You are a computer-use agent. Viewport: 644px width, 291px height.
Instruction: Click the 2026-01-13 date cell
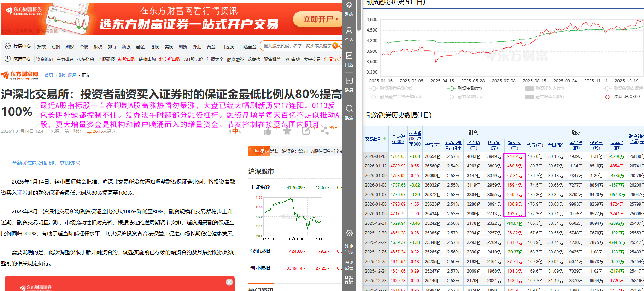coord(376,156)
